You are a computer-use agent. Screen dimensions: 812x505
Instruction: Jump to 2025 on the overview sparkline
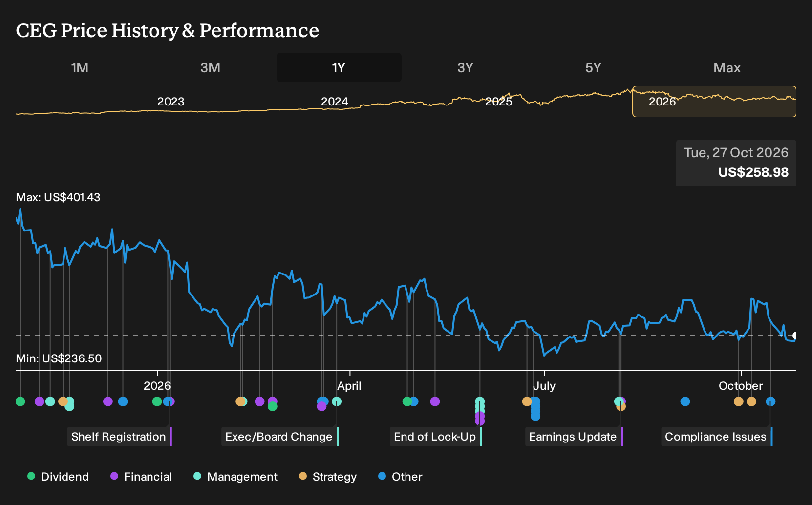pyautogui.click(x=498, y=102)
